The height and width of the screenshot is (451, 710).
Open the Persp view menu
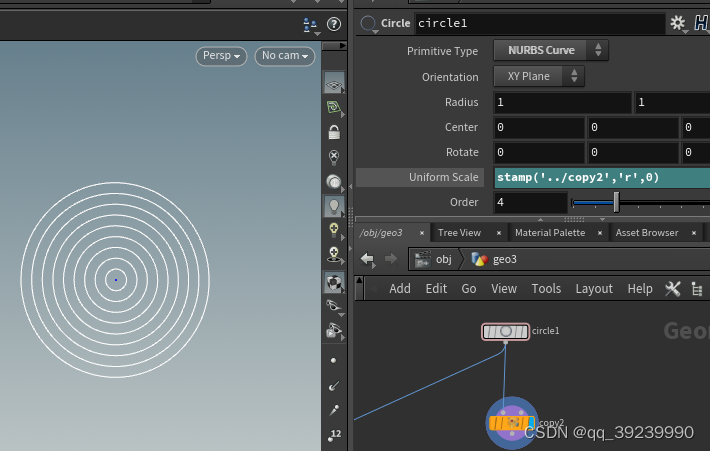(x=221, y=56)
